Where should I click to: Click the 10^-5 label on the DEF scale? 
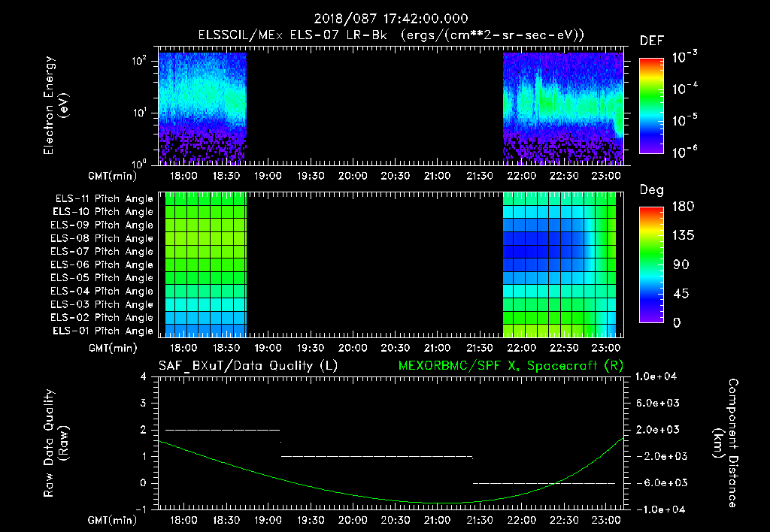(x=685, y=119)
